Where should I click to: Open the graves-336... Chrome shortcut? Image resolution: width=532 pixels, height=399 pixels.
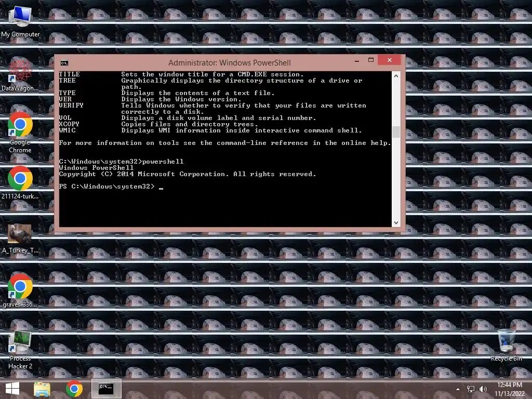pos(20,291)
